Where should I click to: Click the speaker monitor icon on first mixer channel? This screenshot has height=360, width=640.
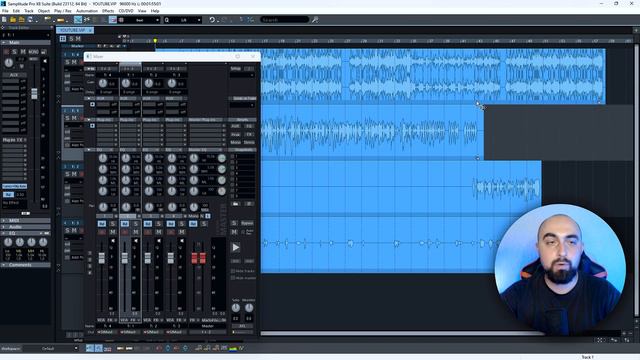[113, 241]
